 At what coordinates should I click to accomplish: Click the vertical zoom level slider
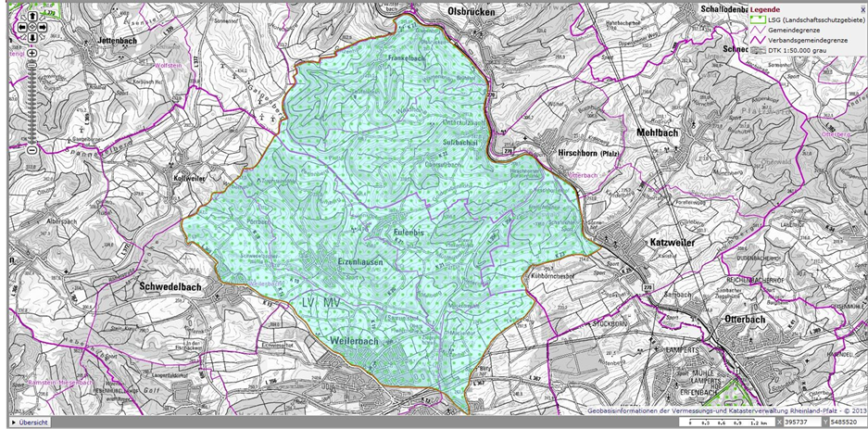pyautogui.click(x=31, y=100)
